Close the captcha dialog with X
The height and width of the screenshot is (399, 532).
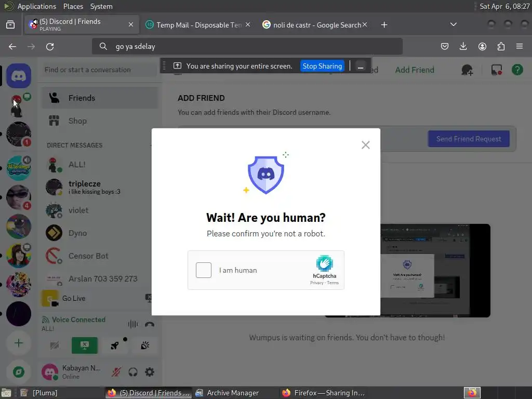pyautogui.click(x=365, y=145)
